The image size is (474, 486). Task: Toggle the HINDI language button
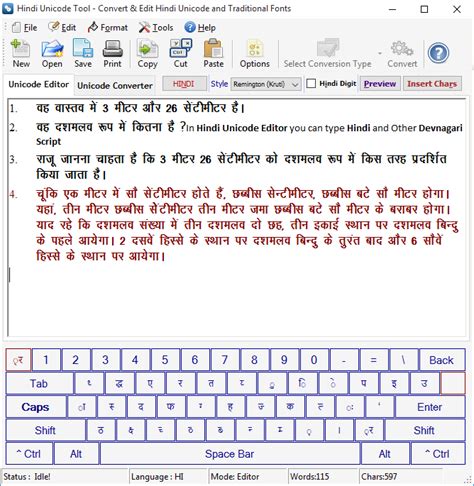pyautogui.click(x=184, y=84)
